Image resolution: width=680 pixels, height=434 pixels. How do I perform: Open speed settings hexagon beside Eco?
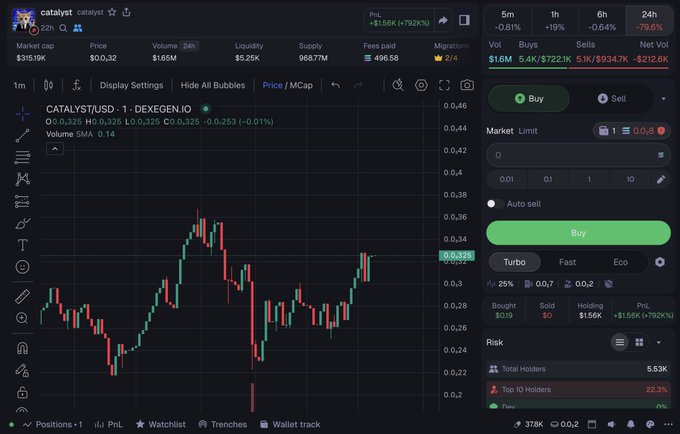[x=660, y=262]
